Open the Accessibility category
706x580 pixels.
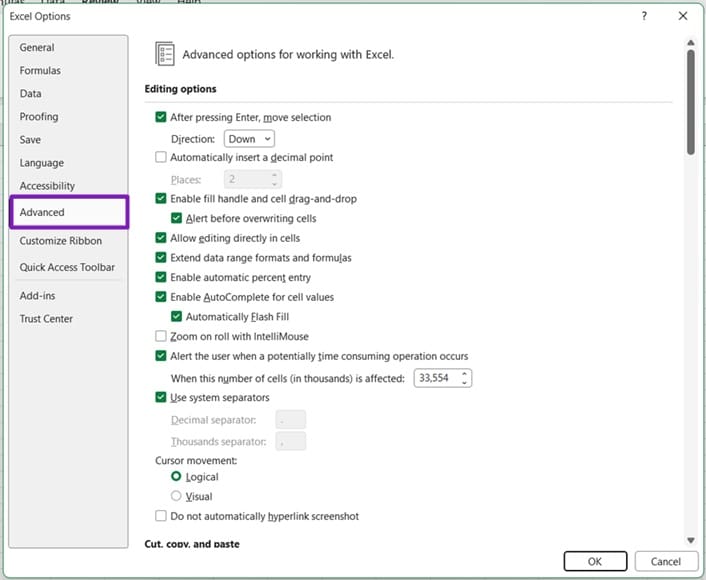click(x=47, y=186)
